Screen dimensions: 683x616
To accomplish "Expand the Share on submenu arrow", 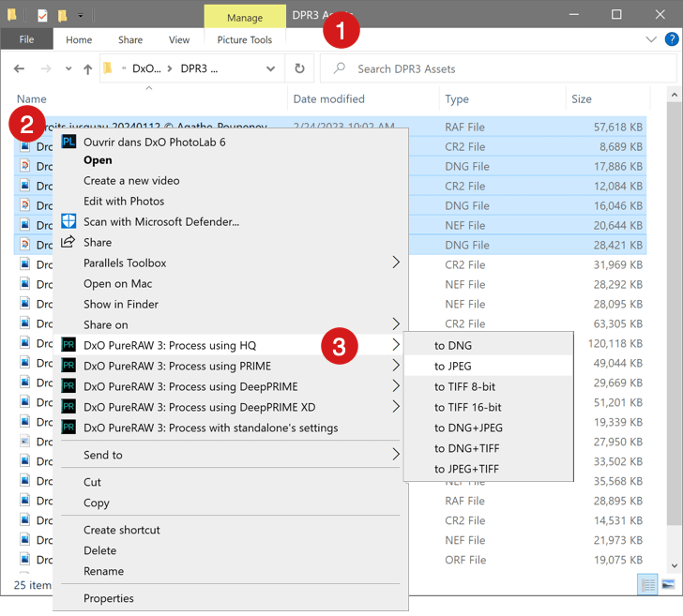I will [x=396, y=323].
